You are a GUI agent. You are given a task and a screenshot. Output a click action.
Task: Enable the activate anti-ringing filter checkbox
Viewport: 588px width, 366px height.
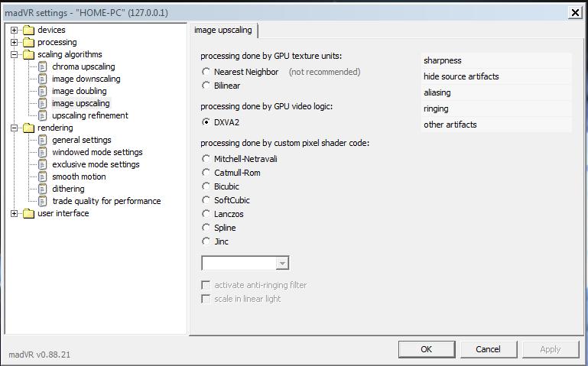(205, 285)
